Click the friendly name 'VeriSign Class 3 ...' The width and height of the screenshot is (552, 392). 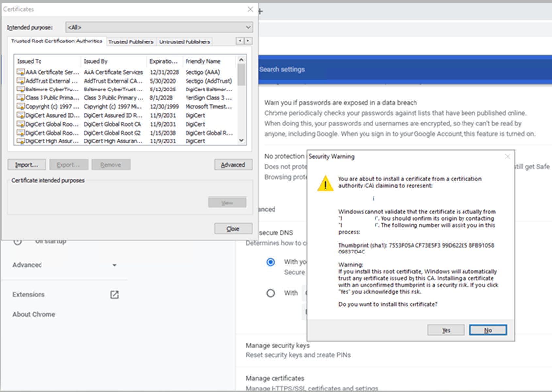(208, 98)
